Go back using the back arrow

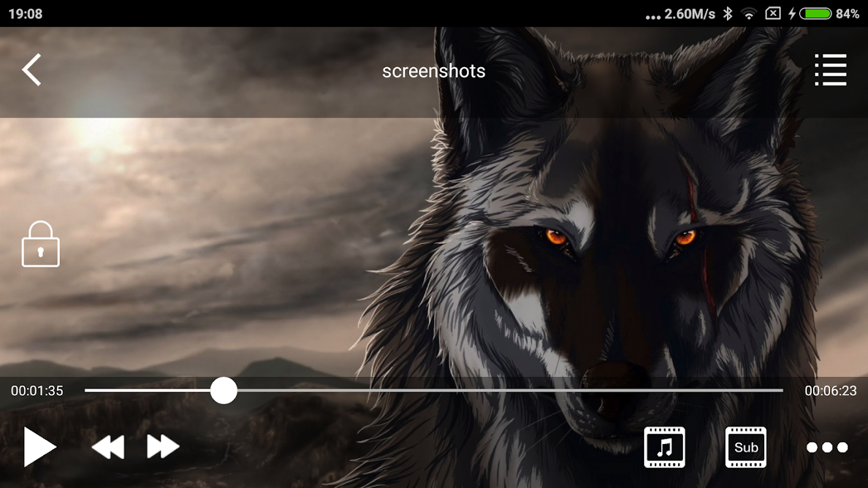coord(32,70)
